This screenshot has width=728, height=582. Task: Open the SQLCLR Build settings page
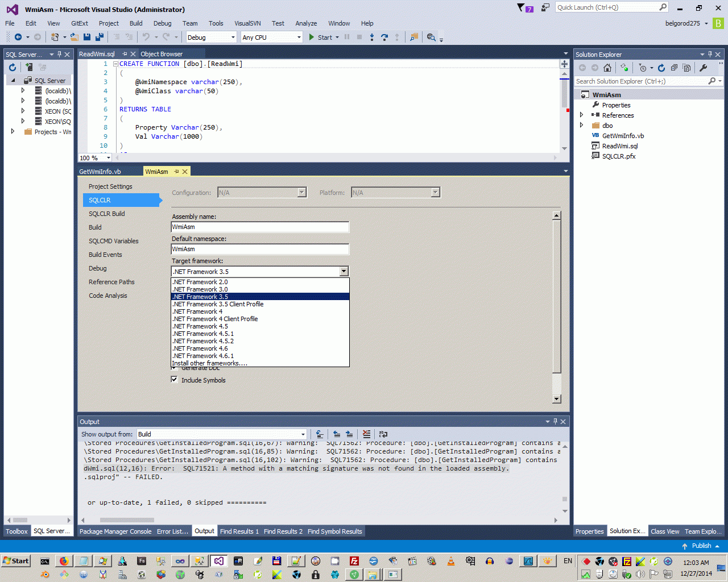(x=107, y=214)
